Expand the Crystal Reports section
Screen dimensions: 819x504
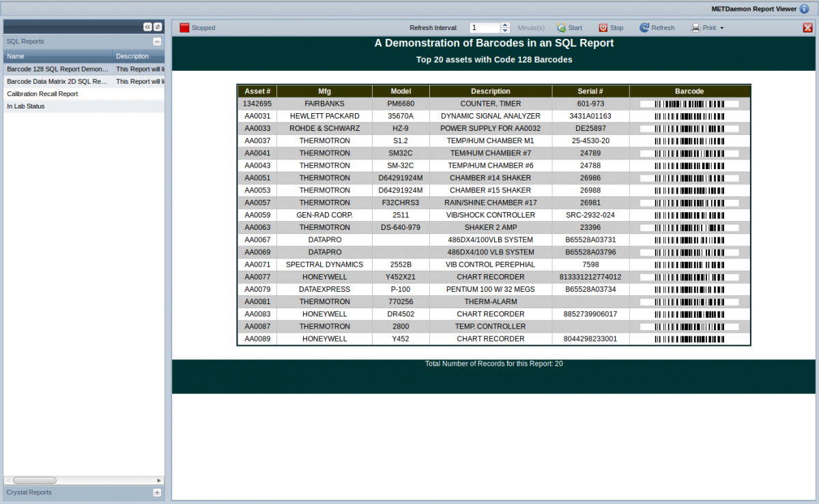point(157,492)
